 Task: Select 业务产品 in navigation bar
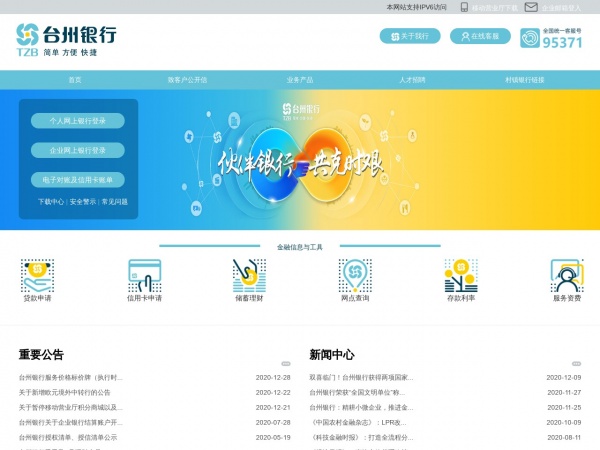click(x=300, y=80)
